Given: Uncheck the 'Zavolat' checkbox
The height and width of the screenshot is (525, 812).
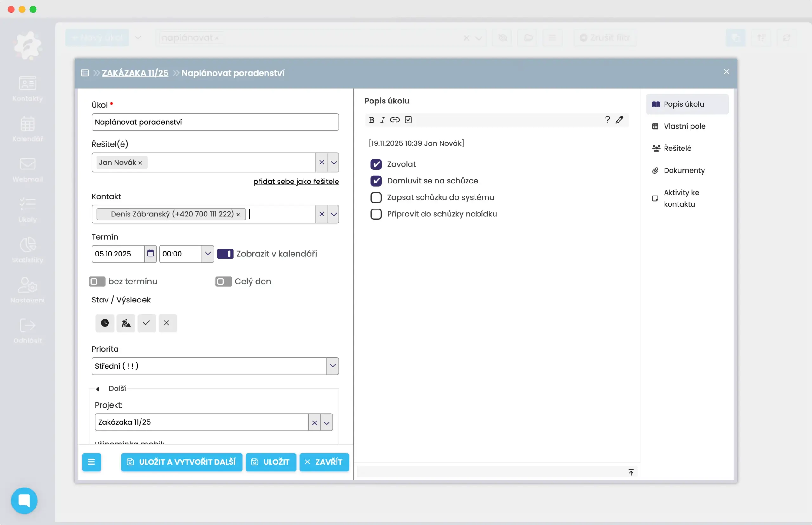Looking at the screenshot, I should [376, 164].
